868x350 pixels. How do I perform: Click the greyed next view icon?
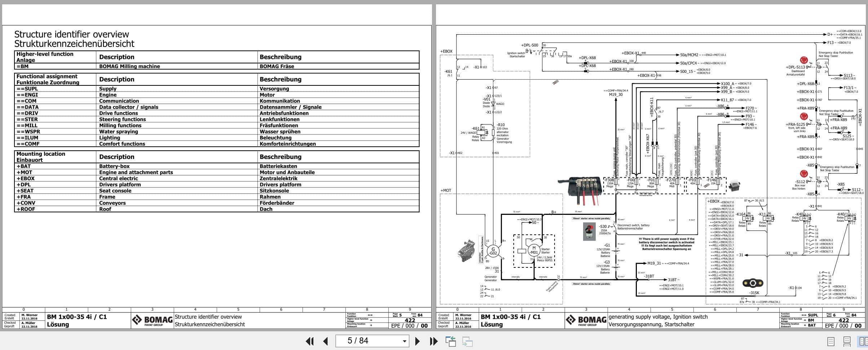click(x=467, y=341)
